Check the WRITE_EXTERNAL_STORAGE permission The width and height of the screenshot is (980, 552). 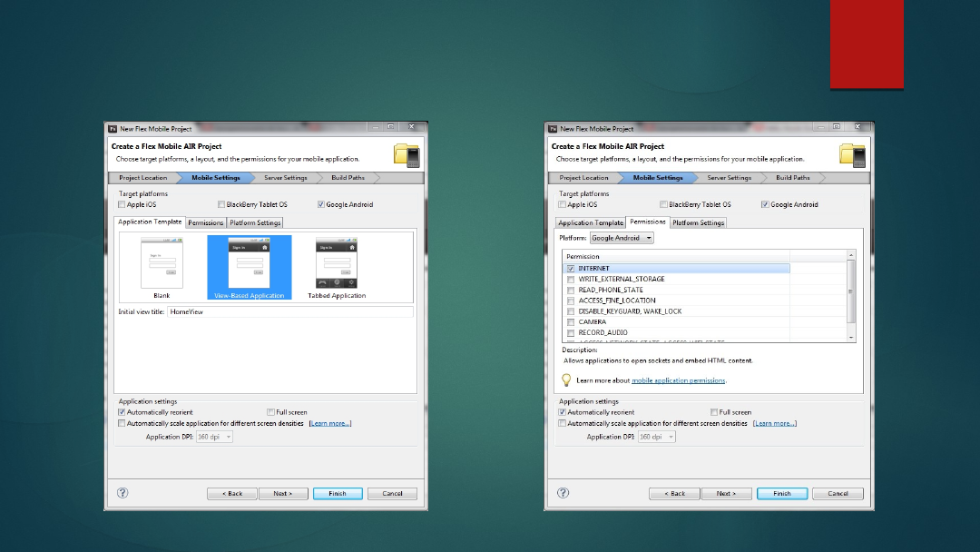[x=570, y=279]
